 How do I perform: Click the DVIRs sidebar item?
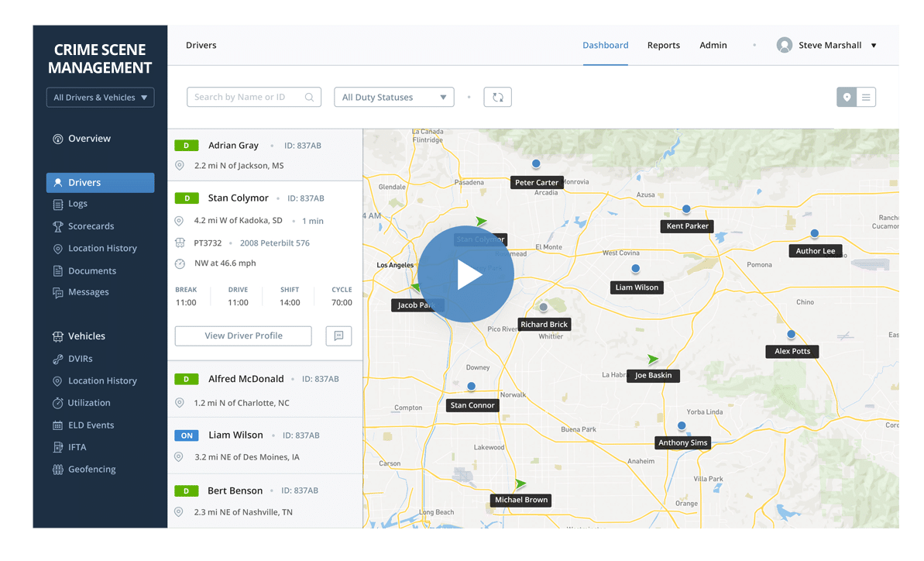coord(80,359)
